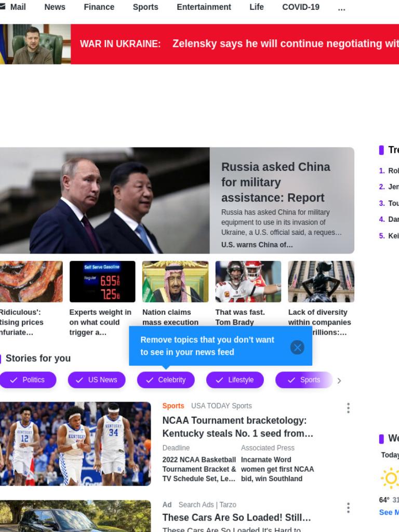Open '2022 NCAA Basketball Tournament Bracket' article
The height and width of the screenshot is (532, 399).
click(x=199, y=469)
